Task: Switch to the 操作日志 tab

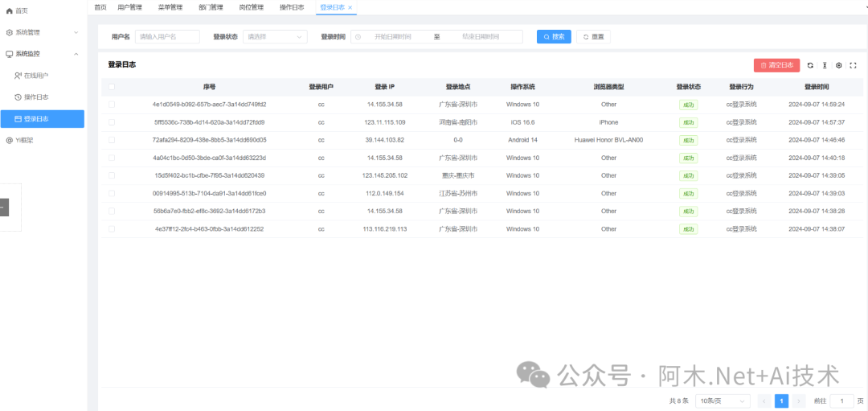Action: tap(292, 8)
